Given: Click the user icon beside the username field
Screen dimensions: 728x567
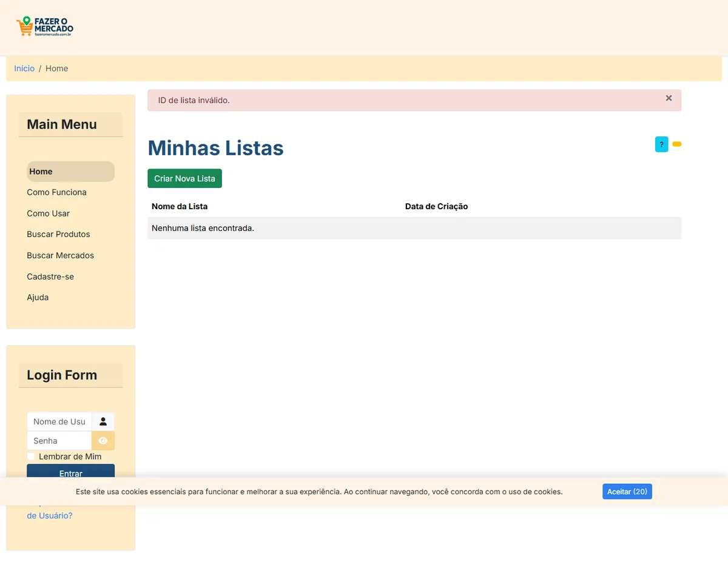Looking at the screenshot, I should 103,421.
